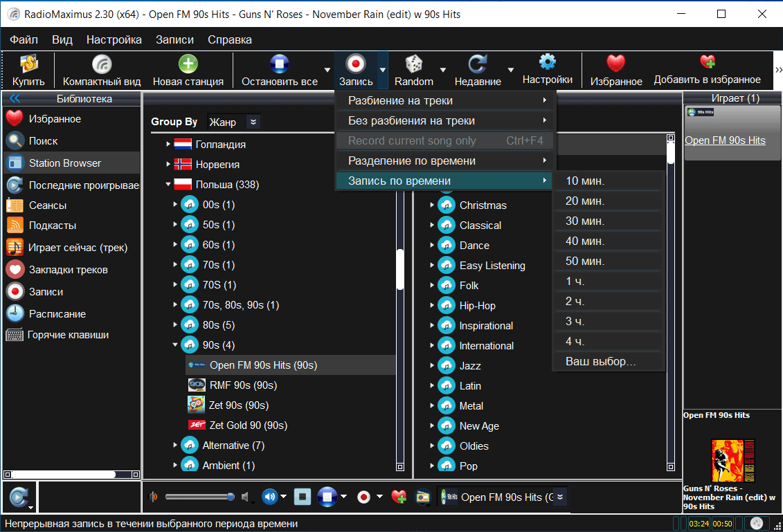Click the round blue stop-all player button
The width and height of the screenshot is (783, 532).
pos(327,497)
